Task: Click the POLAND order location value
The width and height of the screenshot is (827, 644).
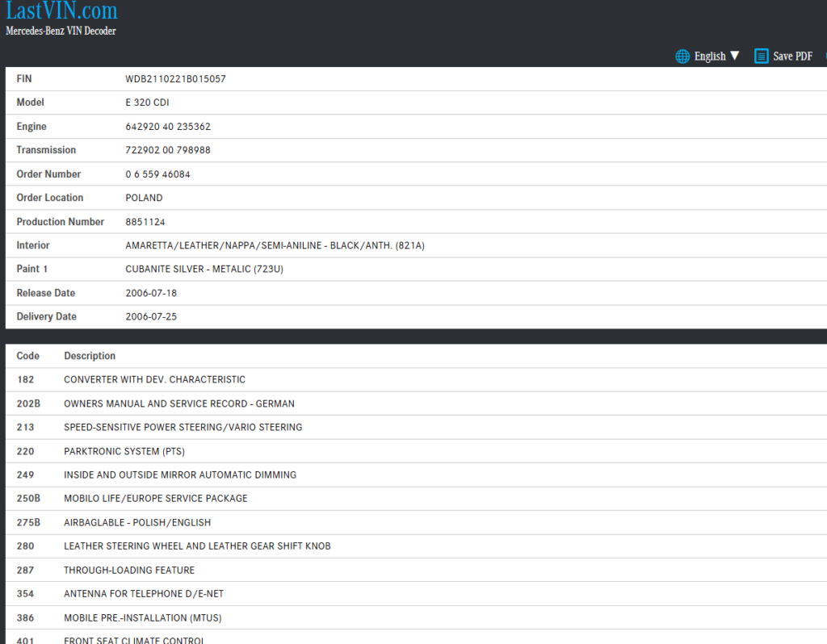Action: (x=144, y=198)
